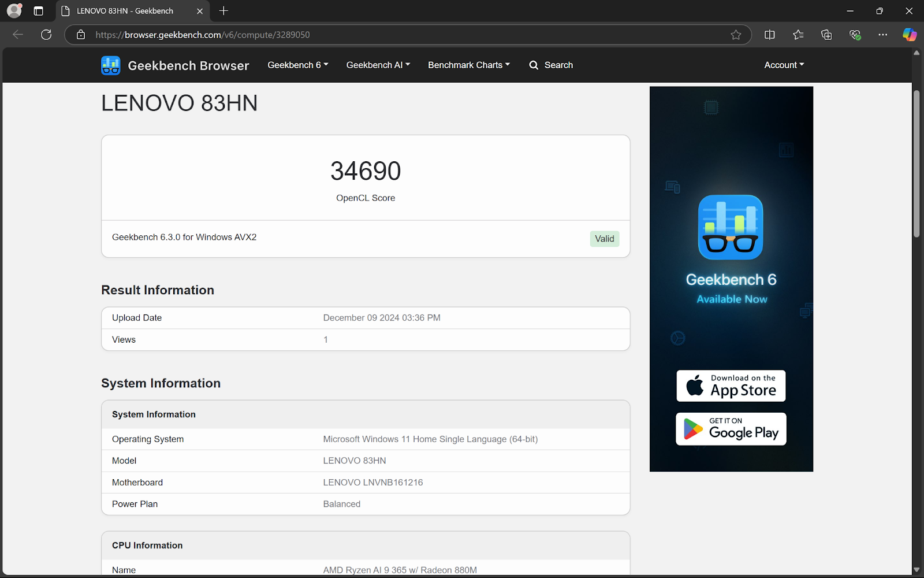The width and height of the screenshot is (924, 578).
Task: Click the Power Plan value 'Balanced'
Action: click(x=342, y=504)
